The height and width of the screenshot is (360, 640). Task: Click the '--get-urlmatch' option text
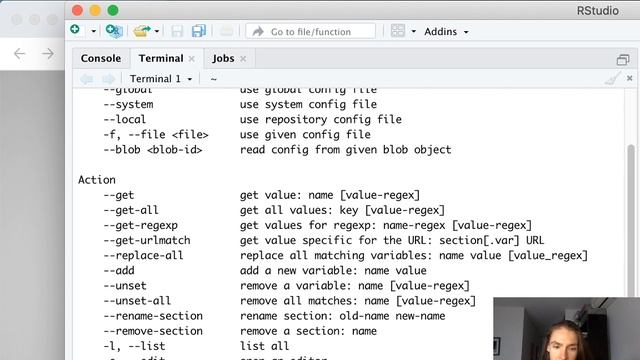(x=147, y=240)
